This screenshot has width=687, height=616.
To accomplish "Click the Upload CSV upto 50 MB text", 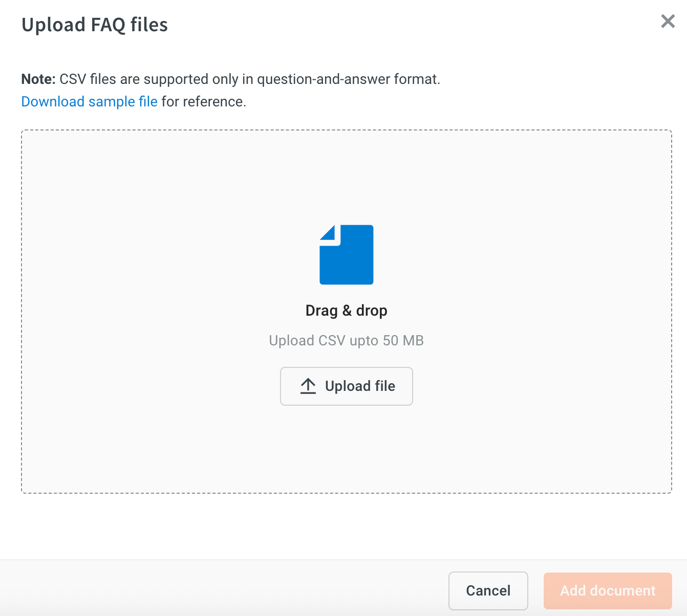I will 347,341.
